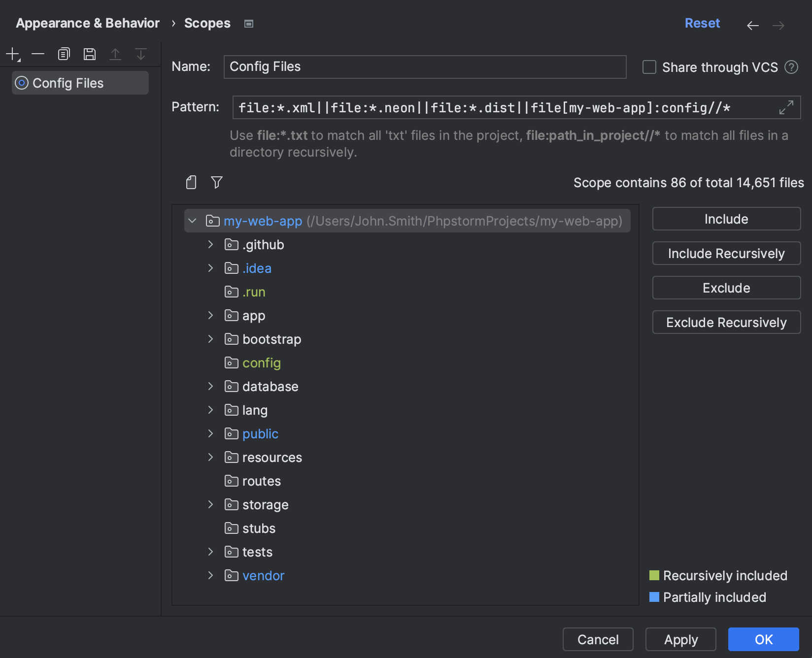812x658 pixels.
Task: Select the .run folder row
Action: pyautogui.click(x=407, y=292)
